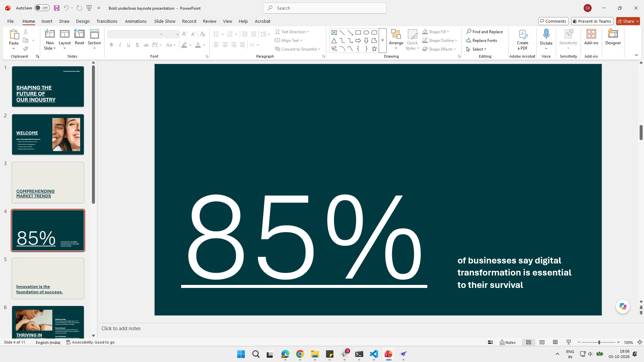The width and height of the screenshot is (644, 362).
Task: Open the font name combo box
Action: [x=136, y=34]
